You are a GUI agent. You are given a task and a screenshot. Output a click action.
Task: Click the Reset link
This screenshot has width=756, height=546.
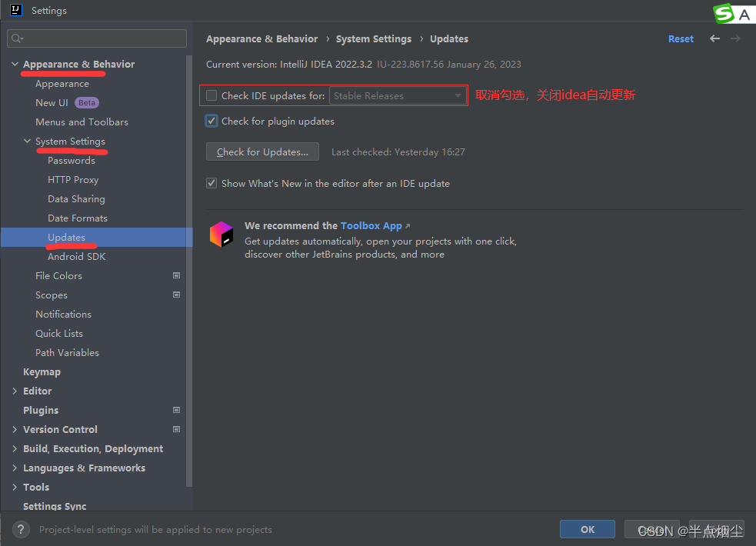pyautogui.click(x=681, y=38)
